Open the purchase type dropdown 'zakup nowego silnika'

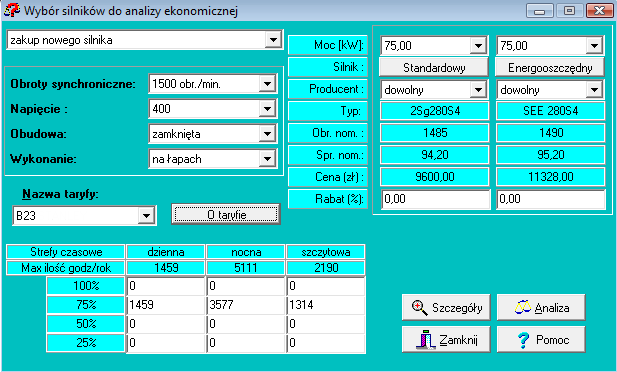pyautogui.click(x=273, y=40)
